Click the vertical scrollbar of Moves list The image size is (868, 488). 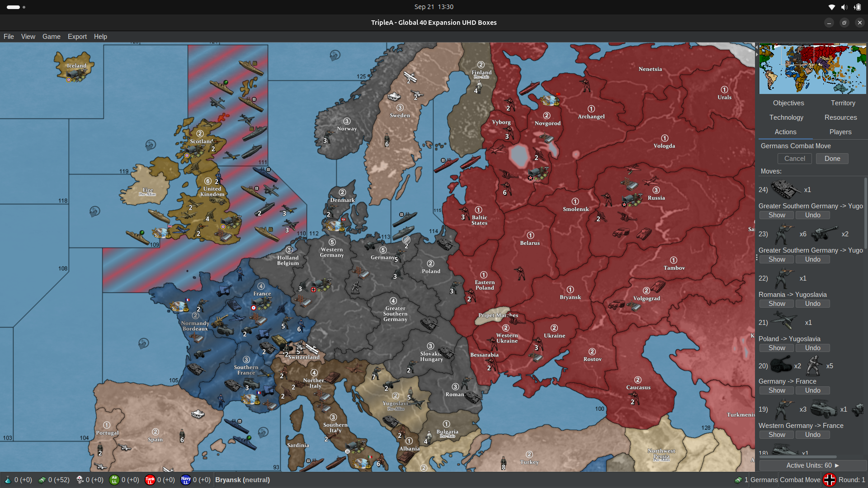click(866, 212)
